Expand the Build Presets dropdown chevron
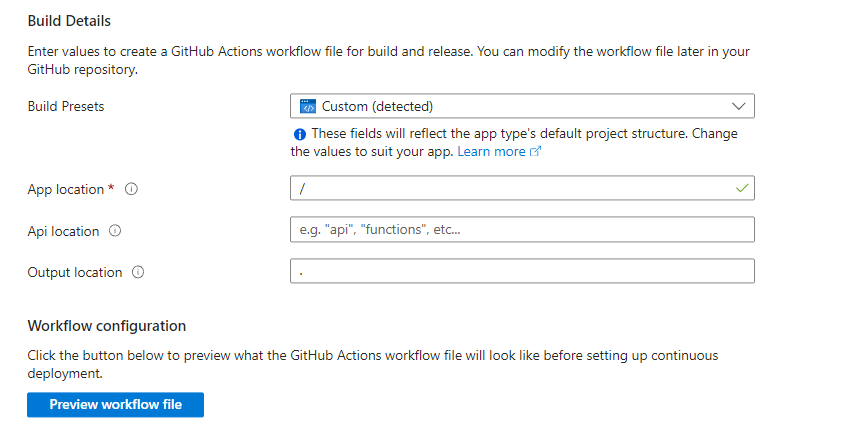Image resolution: width=865 pixels, height=432 pixels. [739, 106]
